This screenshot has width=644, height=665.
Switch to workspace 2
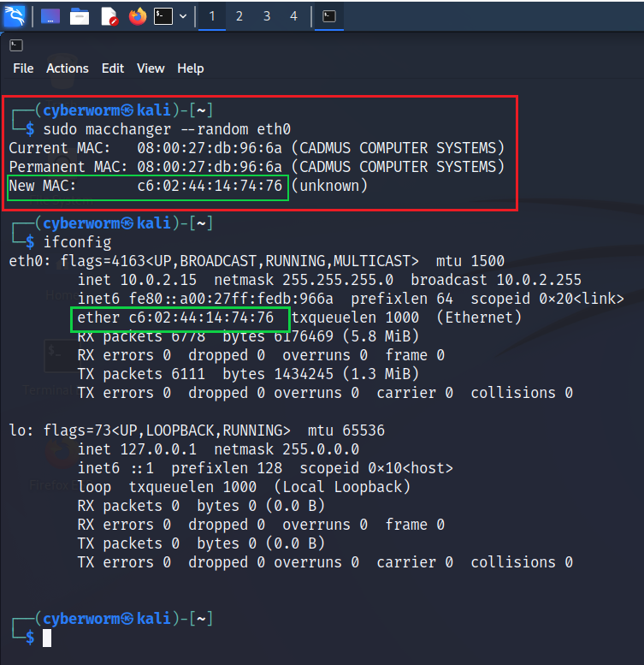239,16
